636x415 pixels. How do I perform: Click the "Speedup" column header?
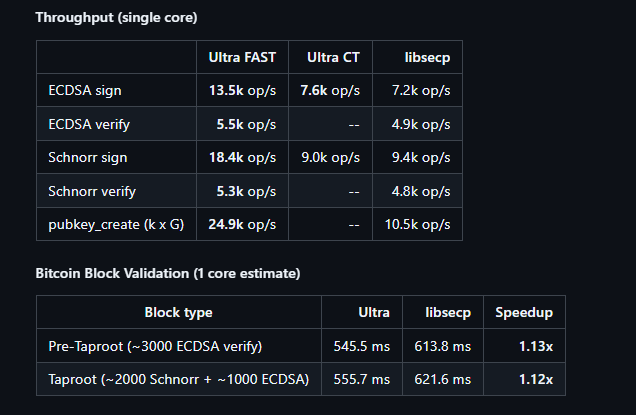(524, 312)
